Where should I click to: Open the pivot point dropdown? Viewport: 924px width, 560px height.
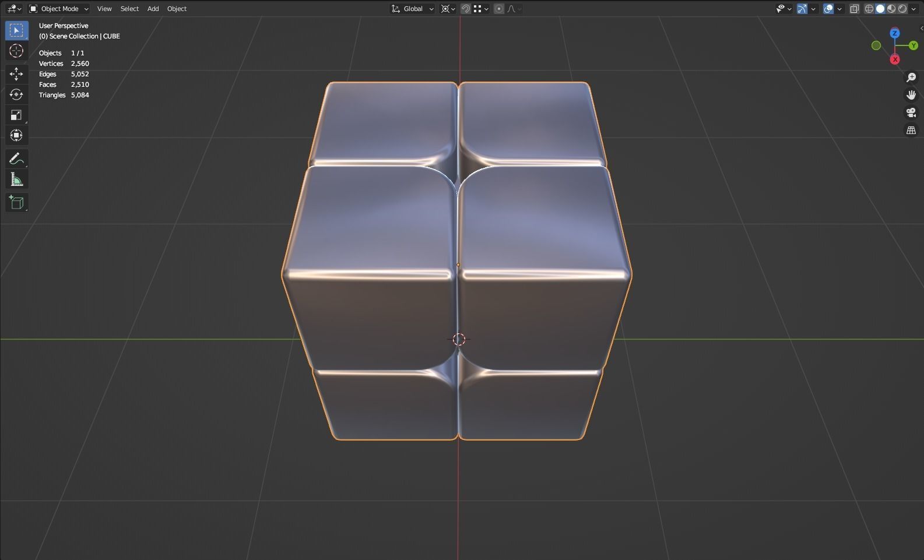448,9
